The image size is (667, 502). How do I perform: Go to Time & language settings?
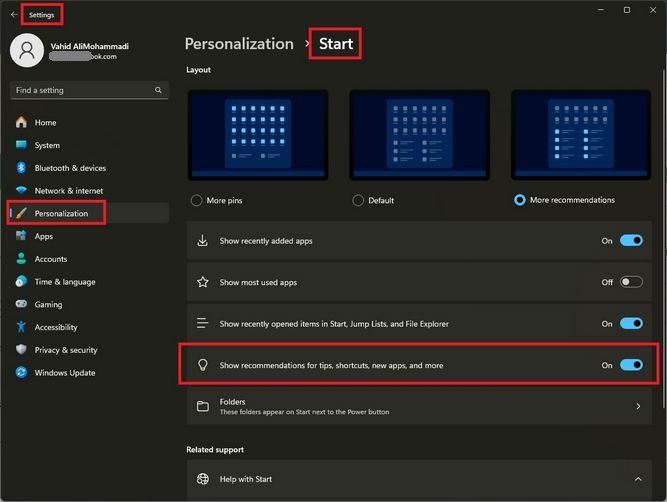(64, 282)
